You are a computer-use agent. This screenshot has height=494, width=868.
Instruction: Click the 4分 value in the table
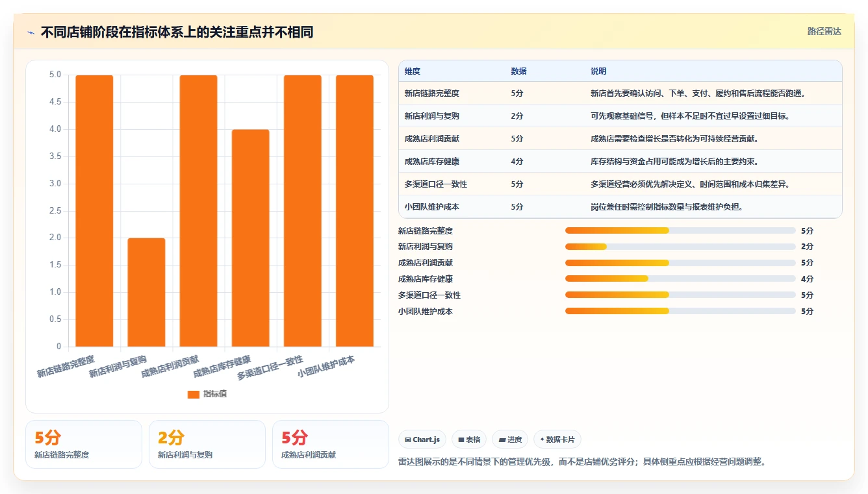[517, 162]
